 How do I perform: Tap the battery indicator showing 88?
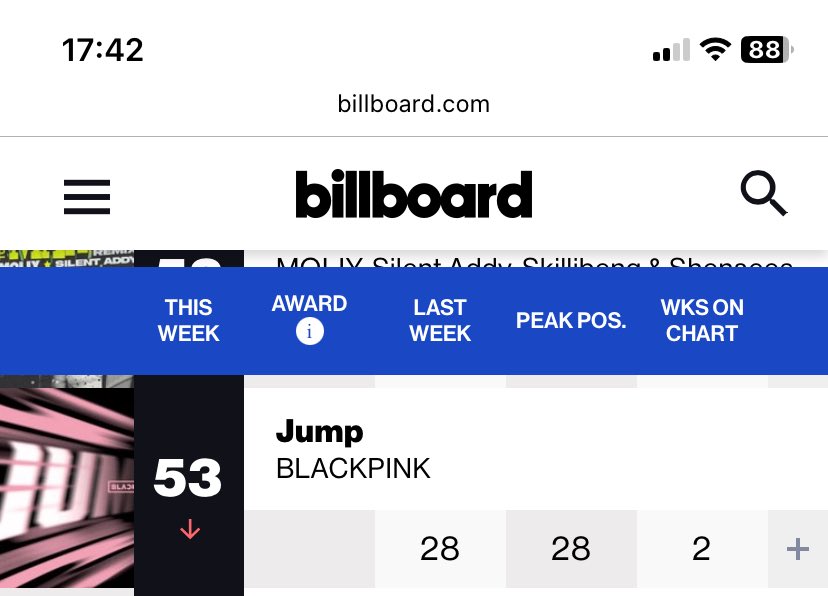pos(767,50)
